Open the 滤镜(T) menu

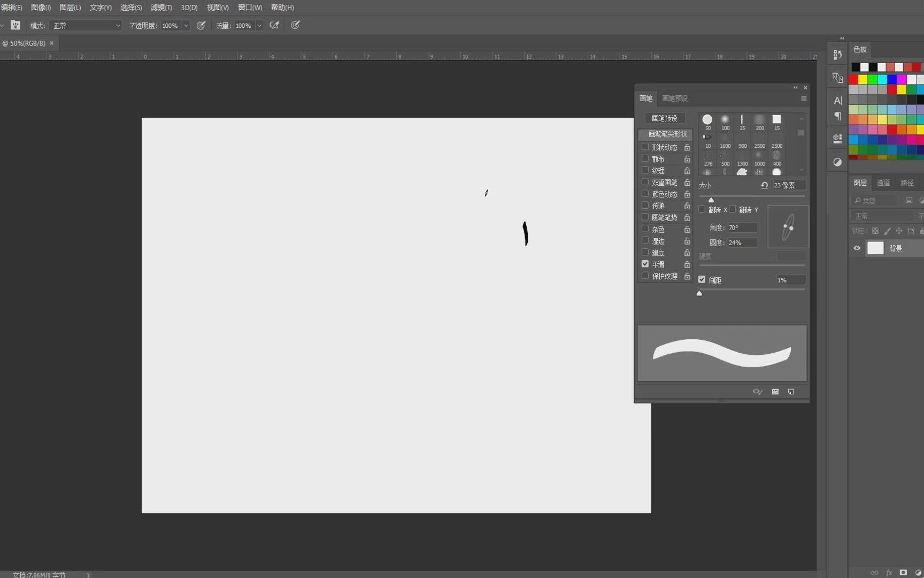161,7
